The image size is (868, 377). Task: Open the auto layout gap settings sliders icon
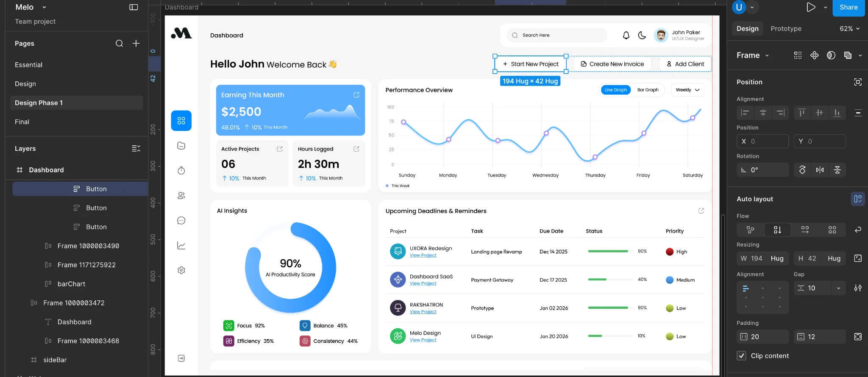coord(858,288)
